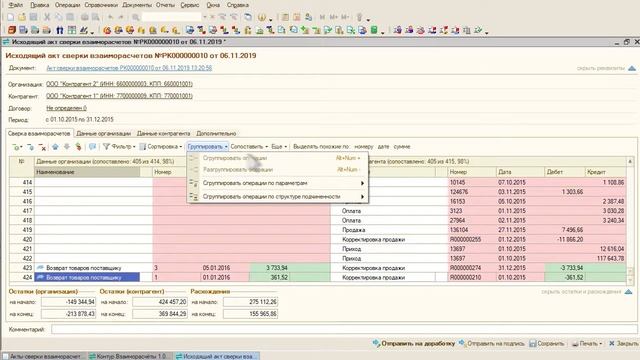Click the Undo arrow icon

110,17
